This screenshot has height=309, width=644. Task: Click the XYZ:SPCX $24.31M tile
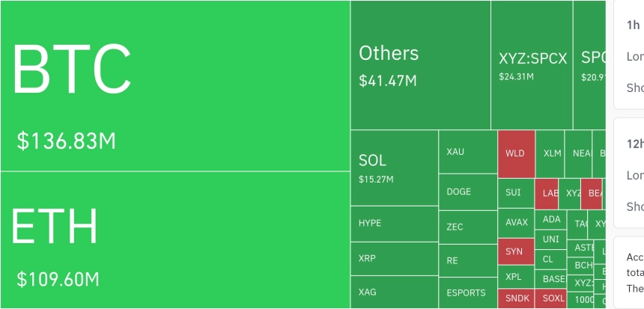click(532, 65)
